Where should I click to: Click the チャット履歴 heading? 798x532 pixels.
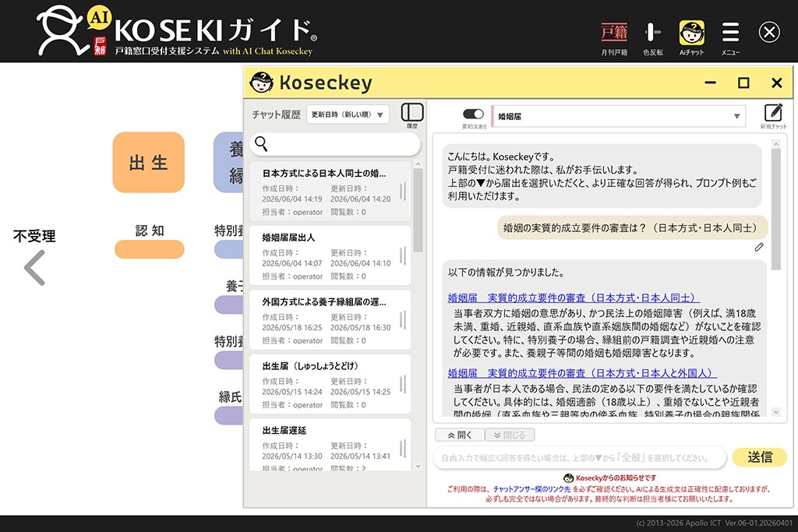277,115
